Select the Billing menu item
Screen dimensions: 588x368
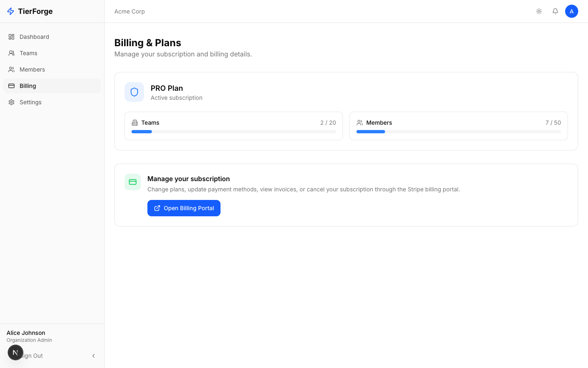tap(52, 86)
